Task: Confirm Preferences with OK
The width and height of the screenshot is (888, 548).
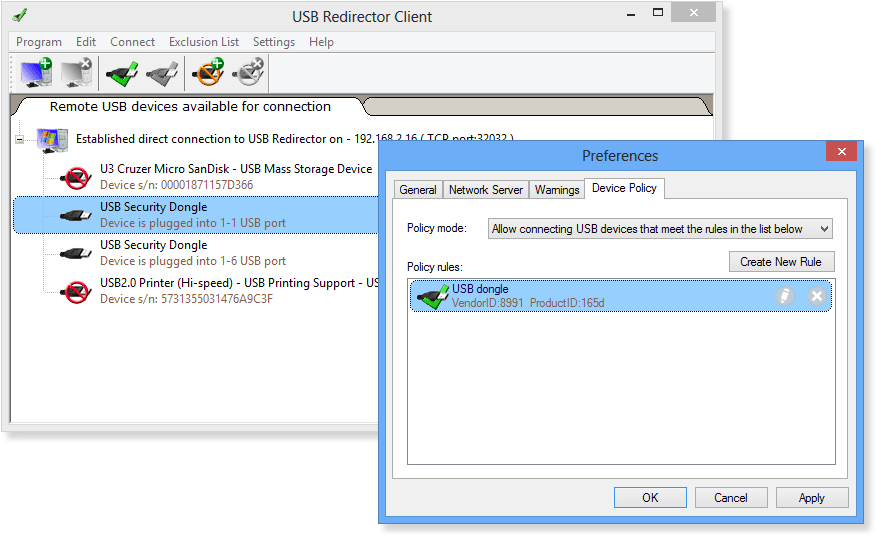Action: pyautogui.click(x=650, y=498)
